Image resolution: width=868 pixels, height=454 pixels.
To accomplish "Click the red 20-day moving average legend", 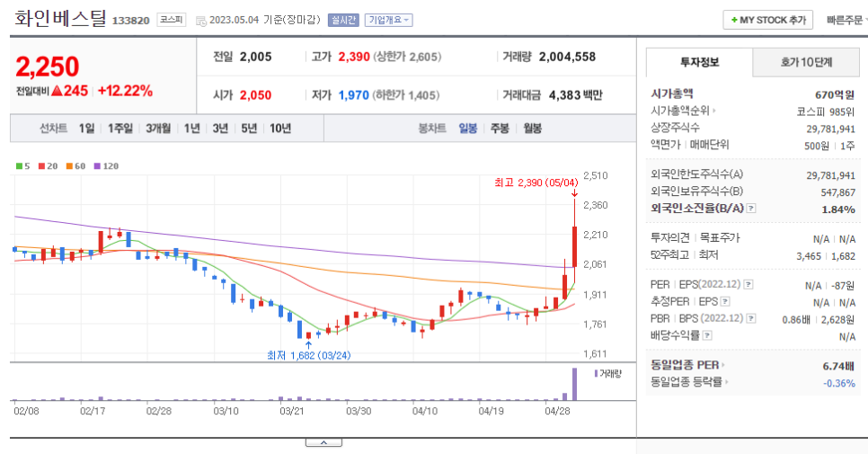I will (48, 166).
